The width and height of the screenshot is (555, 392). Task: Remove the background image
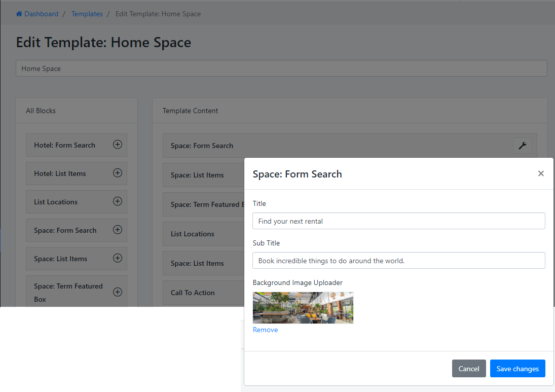click(265, 330)
